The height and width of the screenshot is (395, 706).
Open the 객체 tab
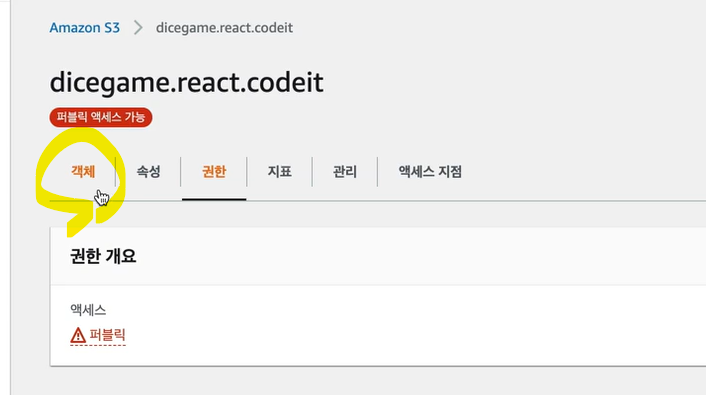click(83, 172)
